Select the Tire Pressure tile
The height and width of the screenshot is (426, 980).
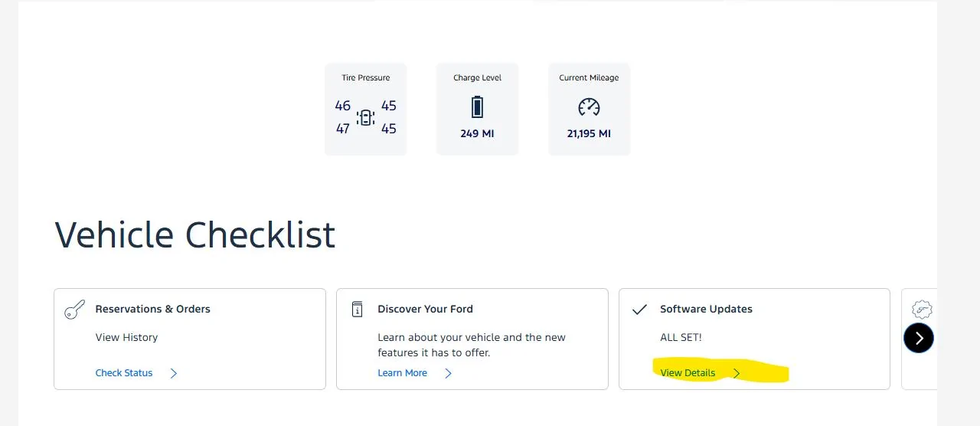tap(366, 109)
